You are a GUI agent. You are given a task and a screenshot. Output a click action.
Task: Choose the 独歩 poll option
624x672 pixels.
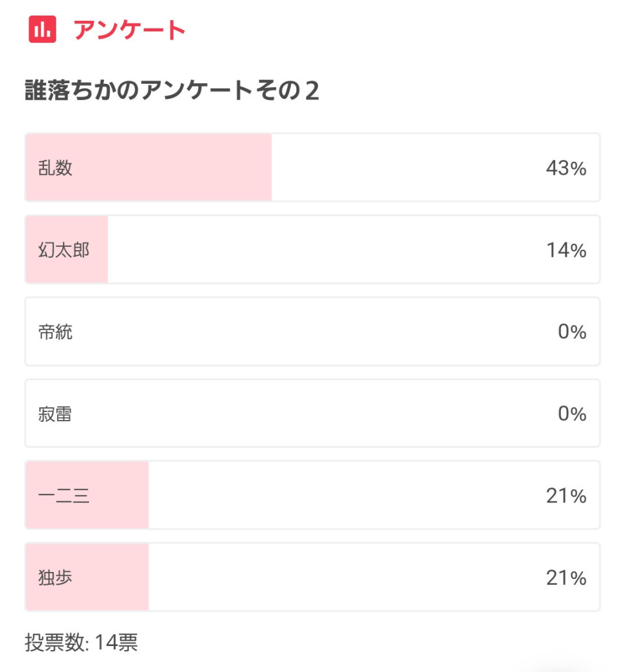coord(313,577)
